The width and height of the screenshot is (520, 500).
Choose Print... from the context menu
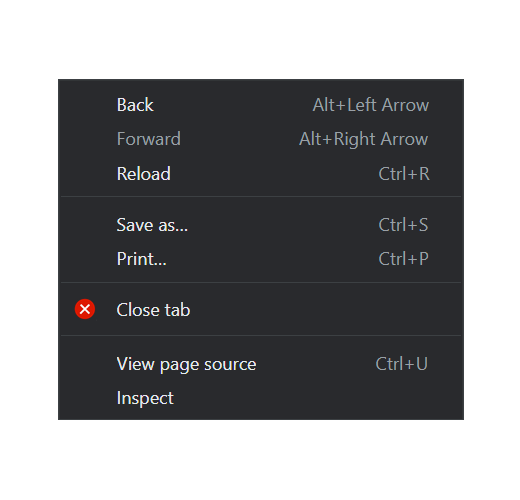pos(261,259)
